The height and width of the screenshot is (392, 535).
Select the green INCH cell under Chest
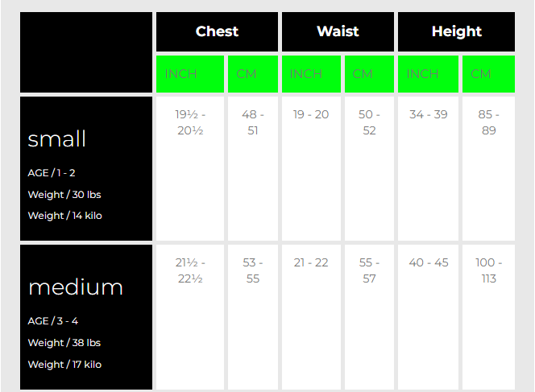click(x=181, y=74)
